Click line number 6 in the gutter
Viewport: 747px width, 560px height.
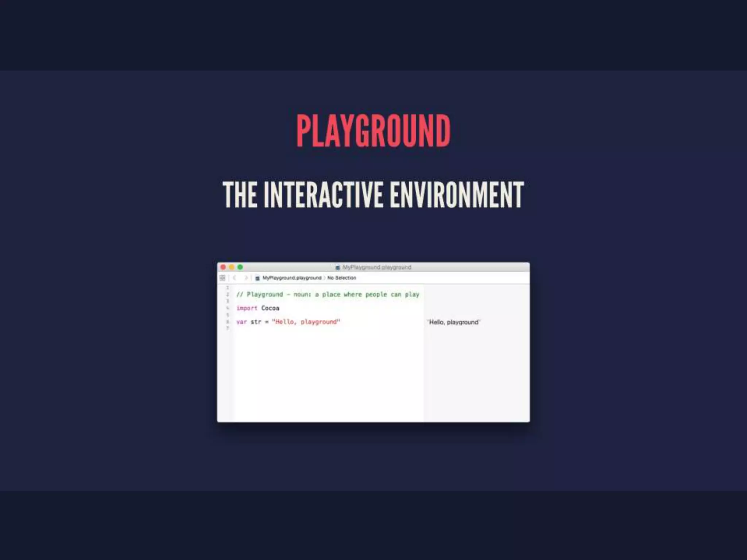point(228,322)
